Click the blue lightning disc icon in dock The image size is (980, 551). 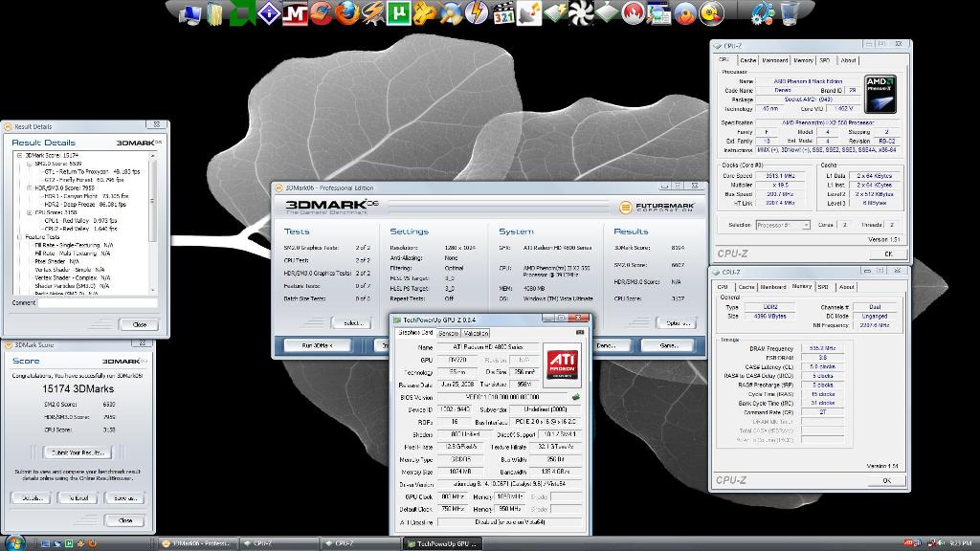pos(477,13)
